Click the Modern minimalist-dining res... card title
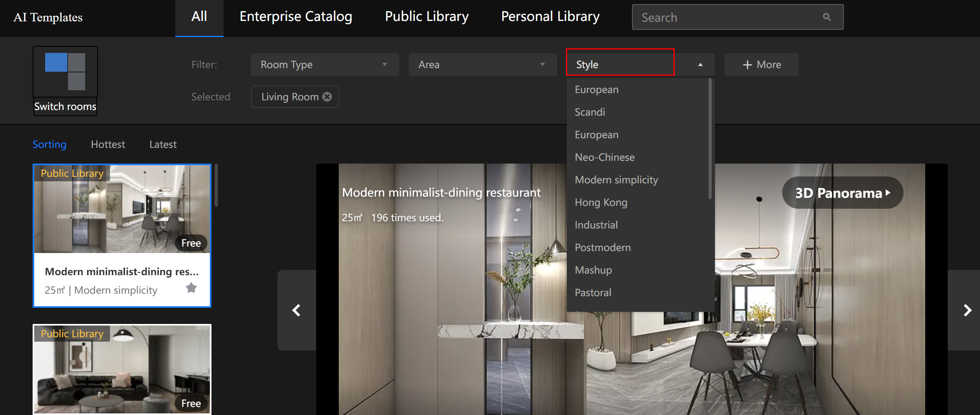Viewport: 980px width, 415px height. (122, 272)
